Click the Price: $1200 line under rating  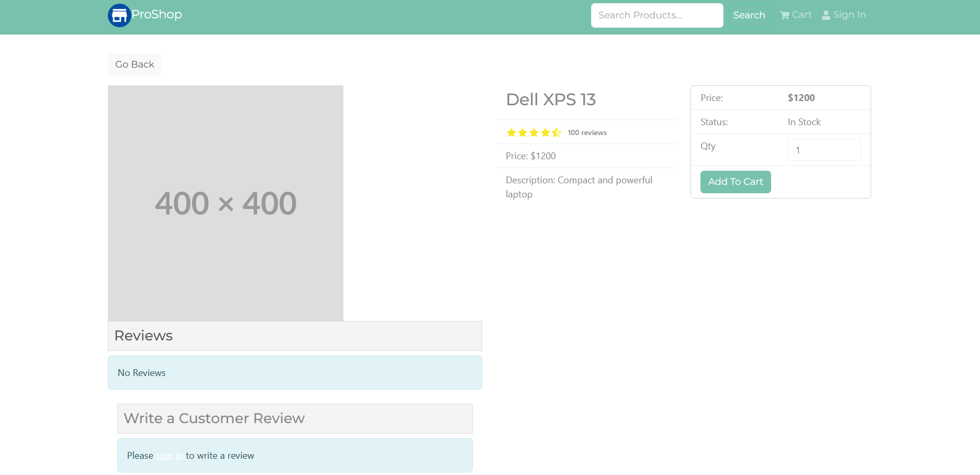click(x=531, y=156)
